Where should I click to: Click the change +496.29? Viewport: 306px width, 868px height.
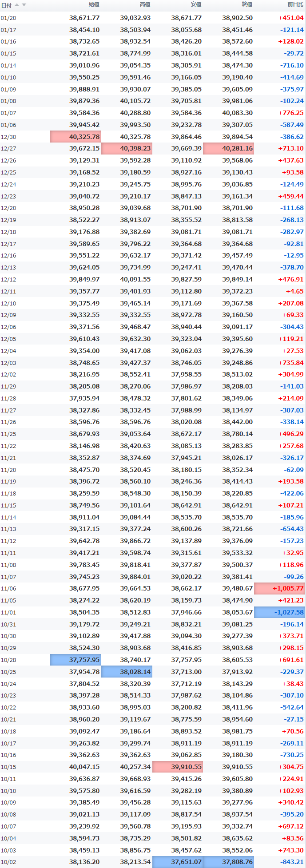[291, 434]
